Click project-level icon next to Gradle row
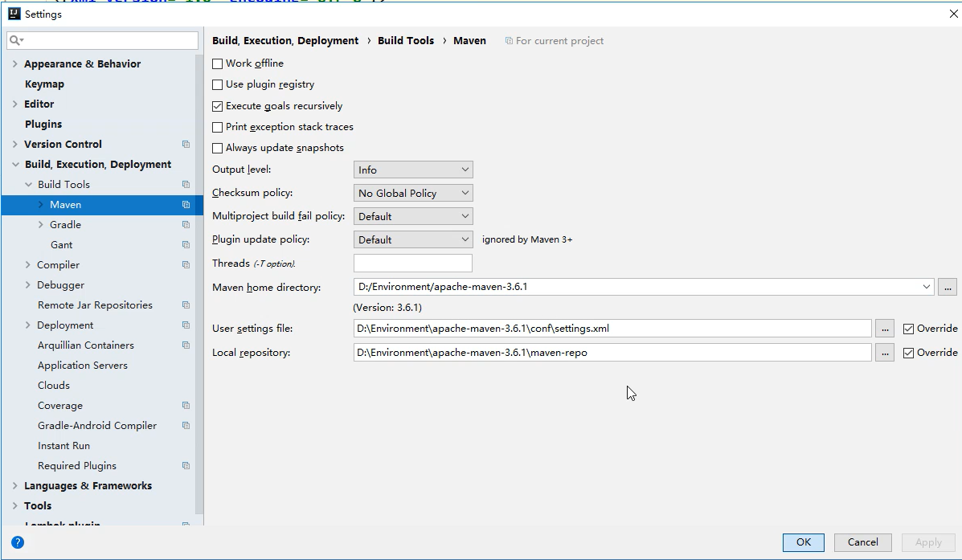Image resolution: width=962 pixels, height=560 pixels. click(186, 225)
